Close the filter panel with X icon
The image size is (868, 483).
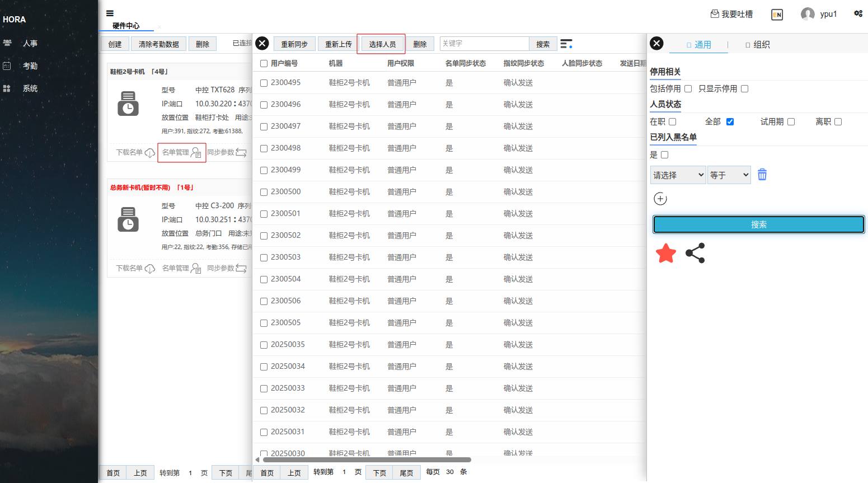tap(656, 44)
